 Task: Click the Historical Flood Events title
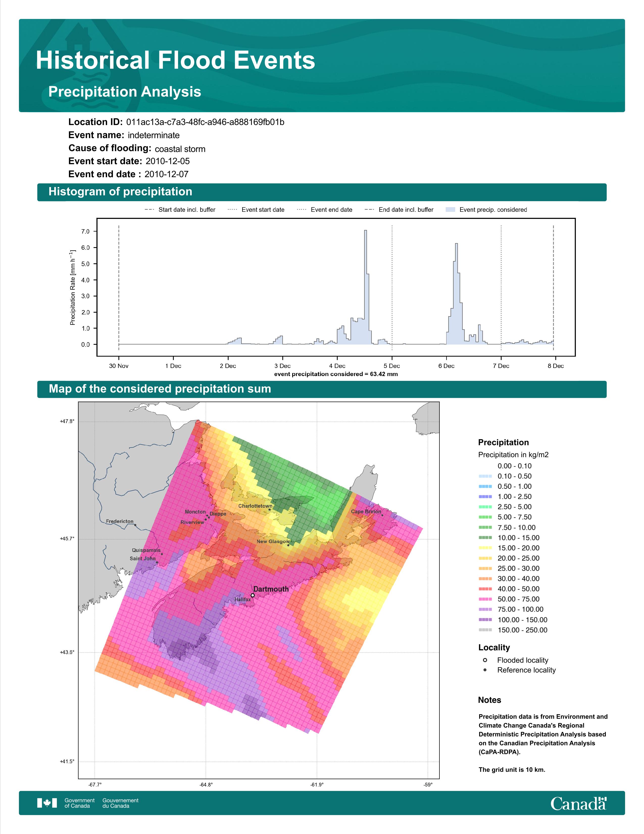pyautogui.click(x=176, y=60)
